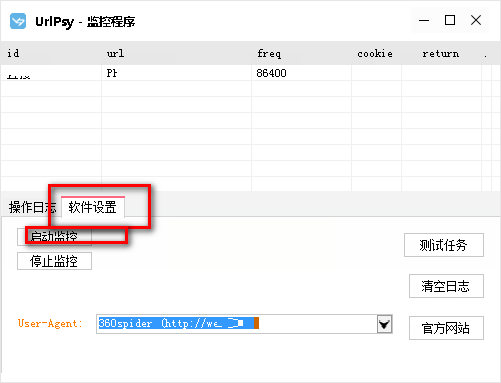Sort by the url column header
The image size is (501, 383).
point(176,53)
